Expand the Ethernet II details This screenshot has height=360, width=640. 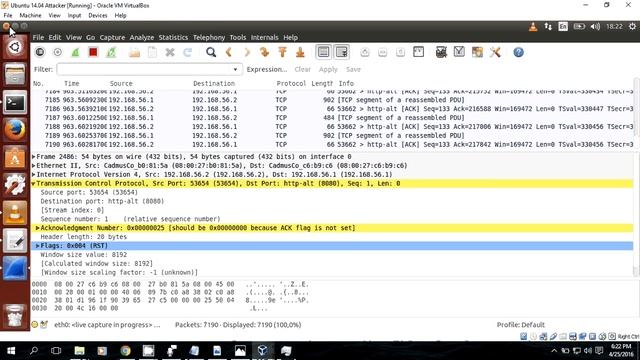tap(34, 166)
